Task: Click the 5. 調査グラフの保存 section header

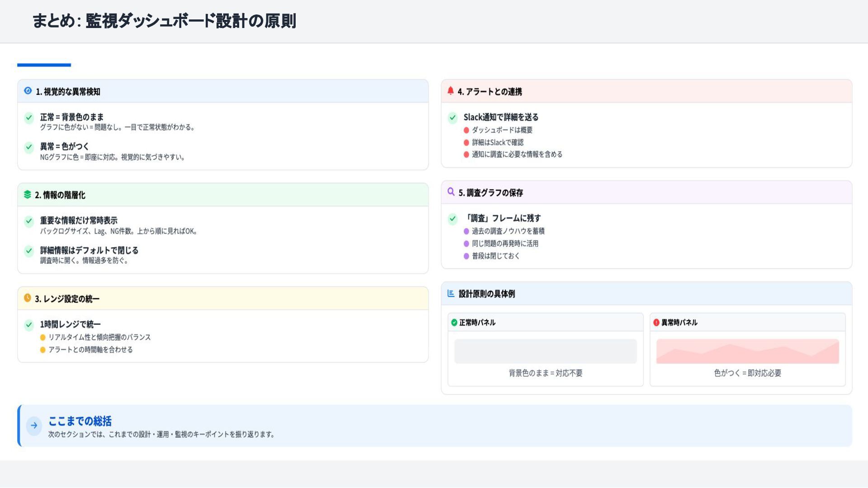Action: (x=491, y=193)
